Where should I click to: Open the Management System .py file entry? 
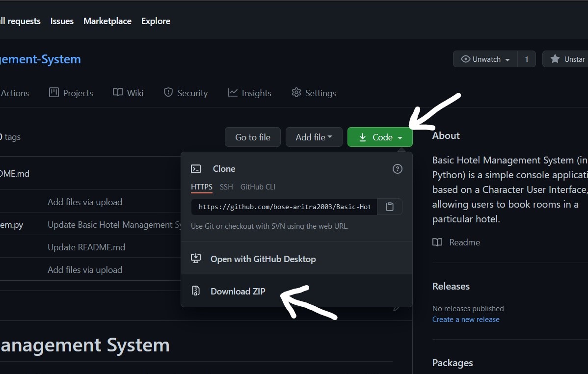coord(12,225)
